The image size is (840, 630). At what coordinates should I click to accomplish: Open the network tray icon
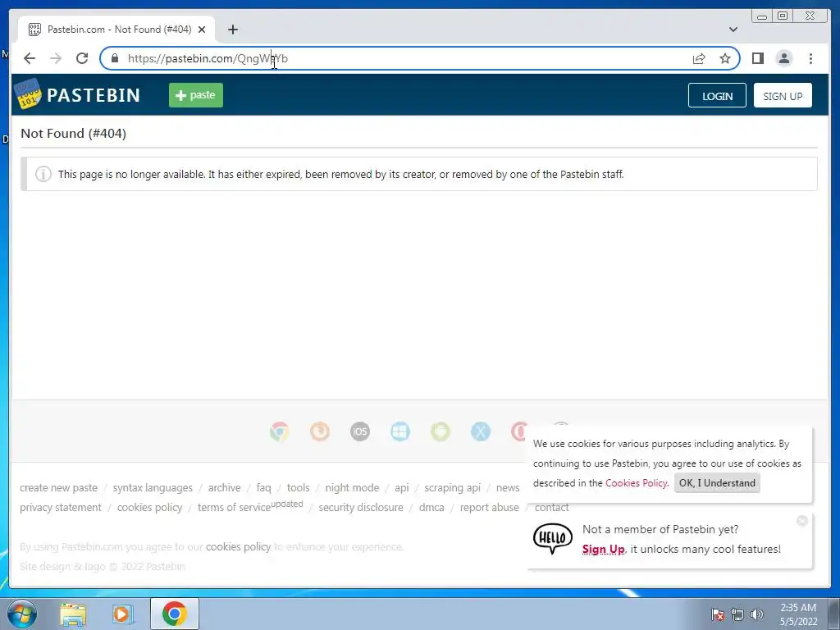[737, 614]
